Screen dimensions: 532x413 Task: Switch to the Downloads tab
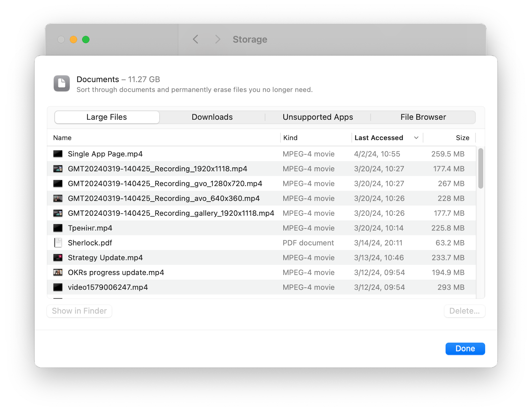[212, 117]
